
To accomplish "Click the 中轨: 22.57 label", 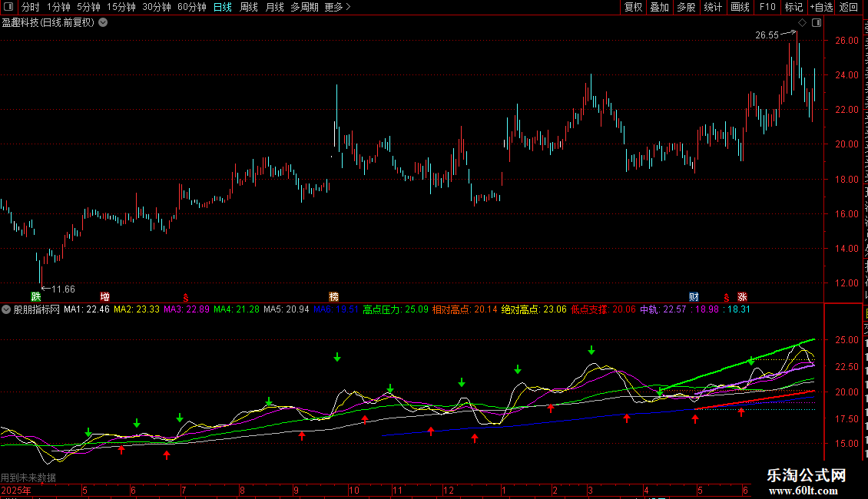I will point(663,310).
